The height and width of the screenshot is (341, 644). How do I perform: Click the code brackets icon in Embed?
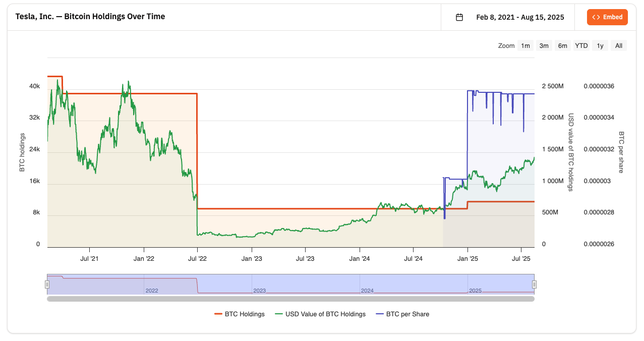tap(596, 17)
